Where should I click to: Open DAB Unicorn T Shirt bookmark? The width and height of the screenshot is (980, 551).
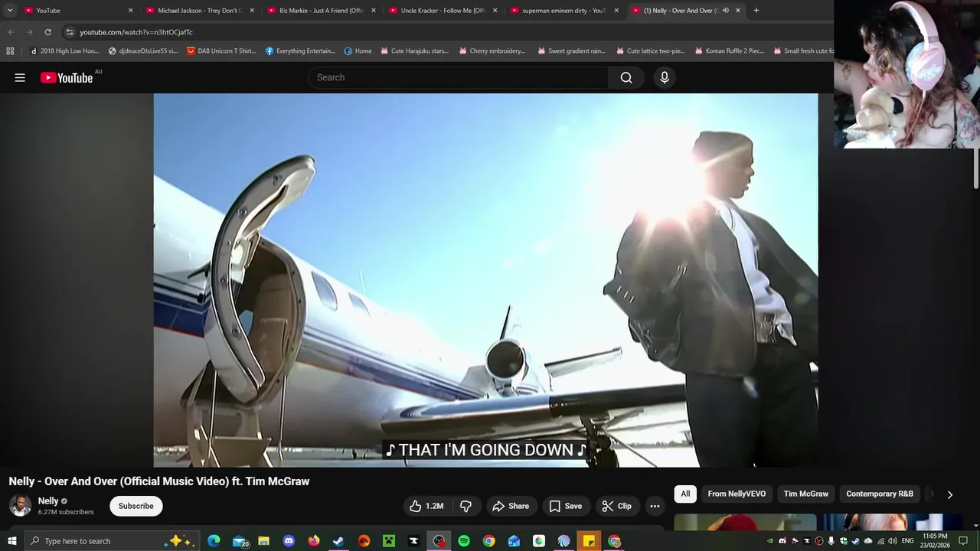point(221,51)
